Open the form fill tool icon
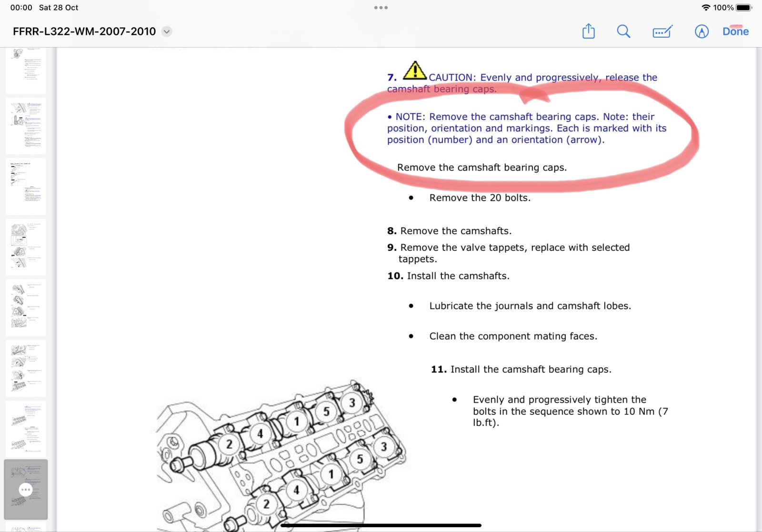Screen dimensions: 762x532 (x=662, y=31)
